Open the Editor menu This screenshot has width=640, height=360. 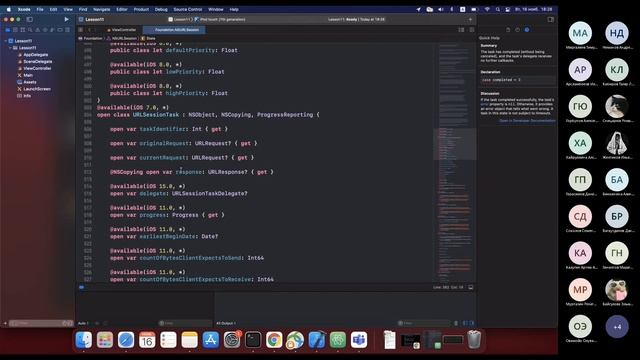coord(122,9)
